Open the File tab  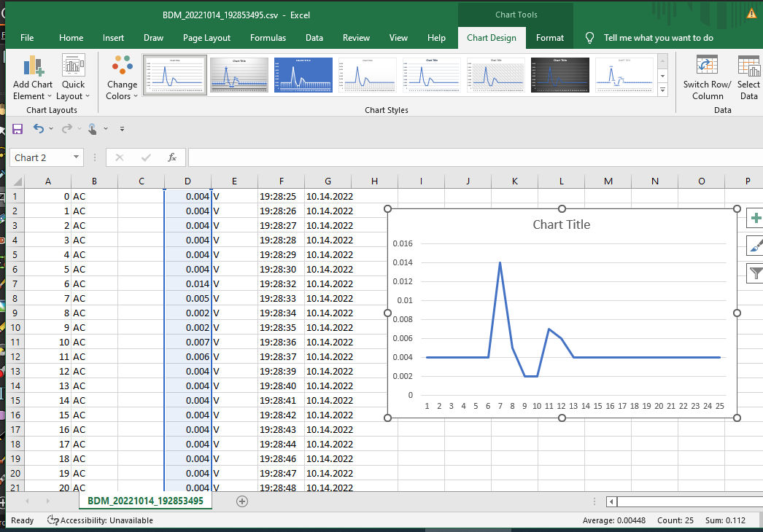(x=27, y=38)
